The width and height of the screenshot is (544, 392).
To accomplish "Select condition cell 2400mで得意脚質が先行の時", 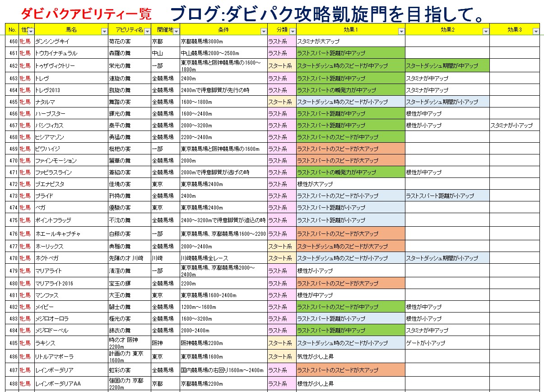I will 223,90.
